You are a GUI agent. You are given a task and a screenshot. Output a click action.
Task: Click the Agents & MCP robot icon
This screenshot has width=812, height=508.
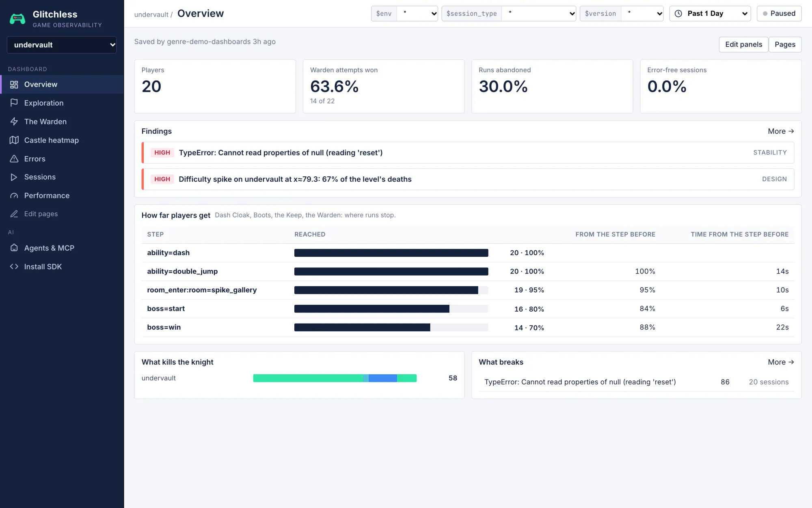pos(14,248)
